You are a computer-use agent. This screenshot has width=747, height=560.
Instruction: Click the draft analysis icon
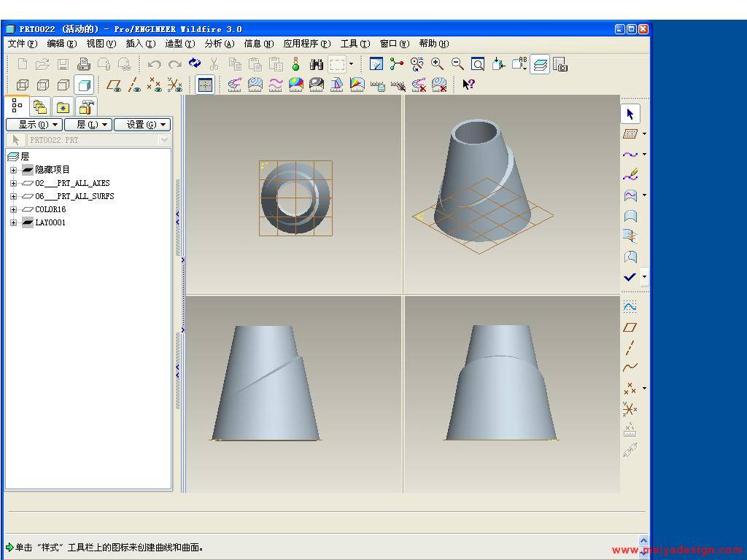point(337,85)
